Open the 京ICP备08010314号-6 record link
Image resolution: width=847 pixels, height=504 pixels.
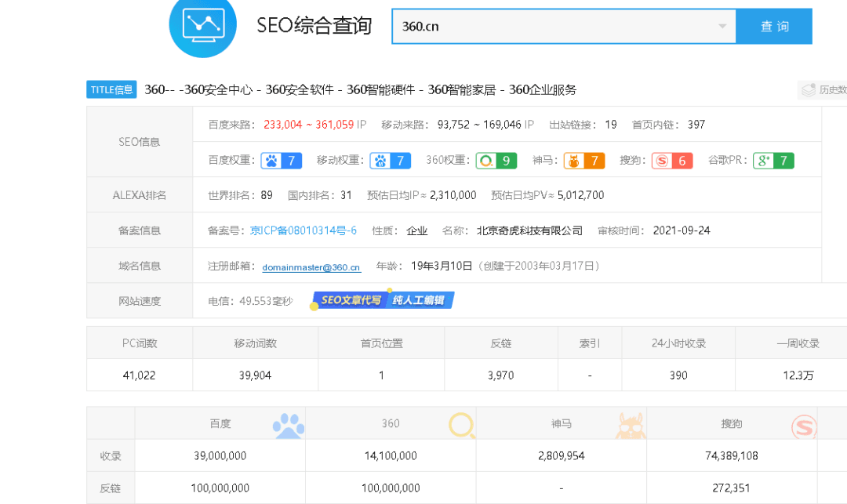pyautogui.click(x=303, y=231)
